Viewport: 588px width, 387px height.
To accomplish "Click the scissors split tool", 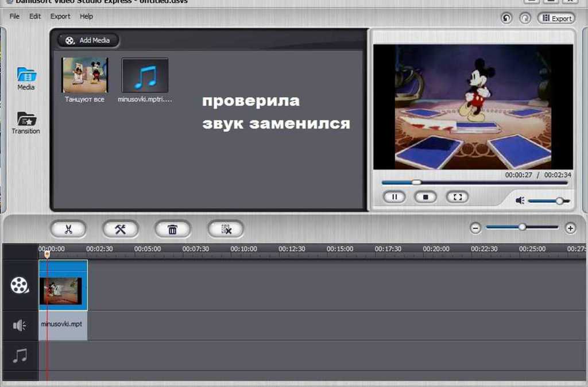I will (68, 229).
